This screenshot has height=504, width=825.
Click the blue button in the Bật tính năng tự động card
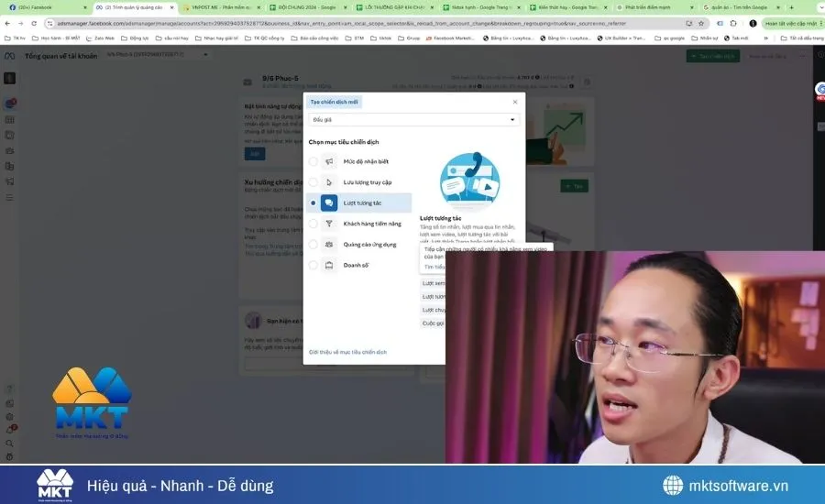tap(255, 154)
